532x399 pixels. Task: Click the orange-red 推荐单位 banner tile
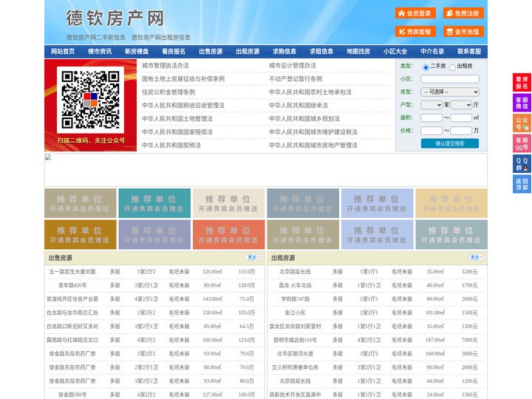[x=228, y=234]
